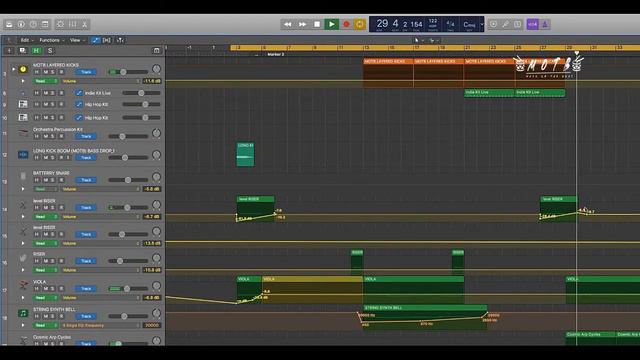Click the Track button on RISER track

point(86,261)
